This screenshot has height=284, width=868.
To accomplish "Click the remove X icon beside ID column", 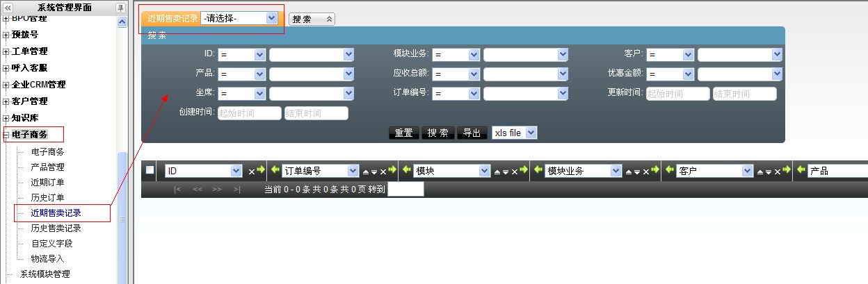I will point(252,171).
